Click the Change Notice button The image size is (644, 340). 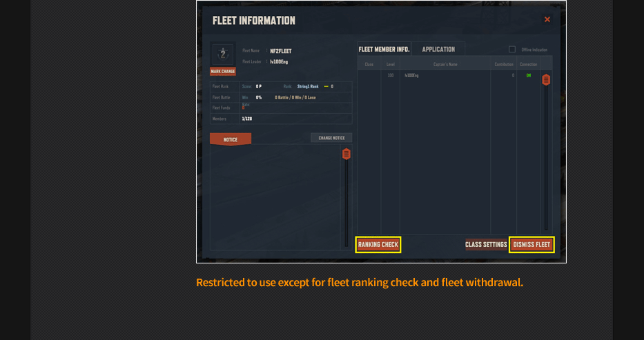coord(331,138)
